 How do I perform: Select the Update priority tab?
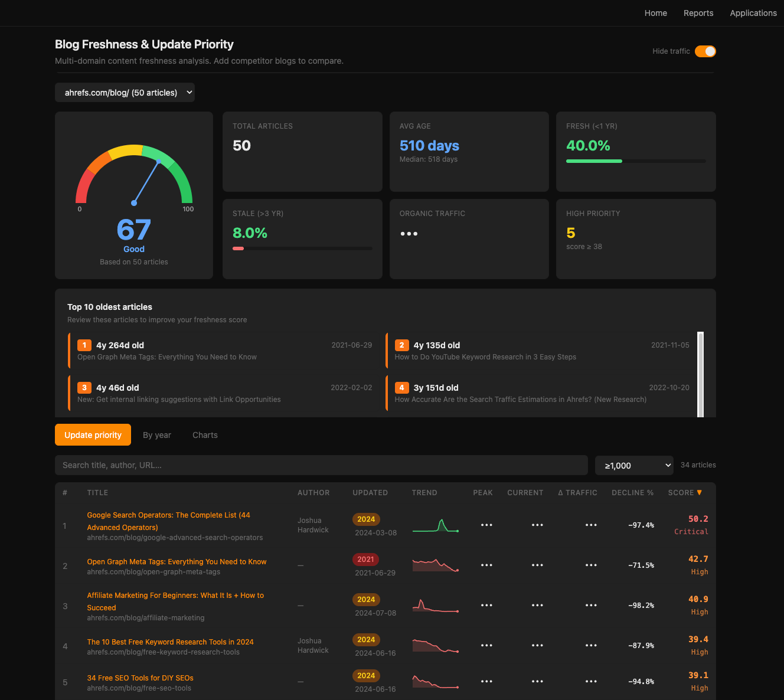coord(93,435)
